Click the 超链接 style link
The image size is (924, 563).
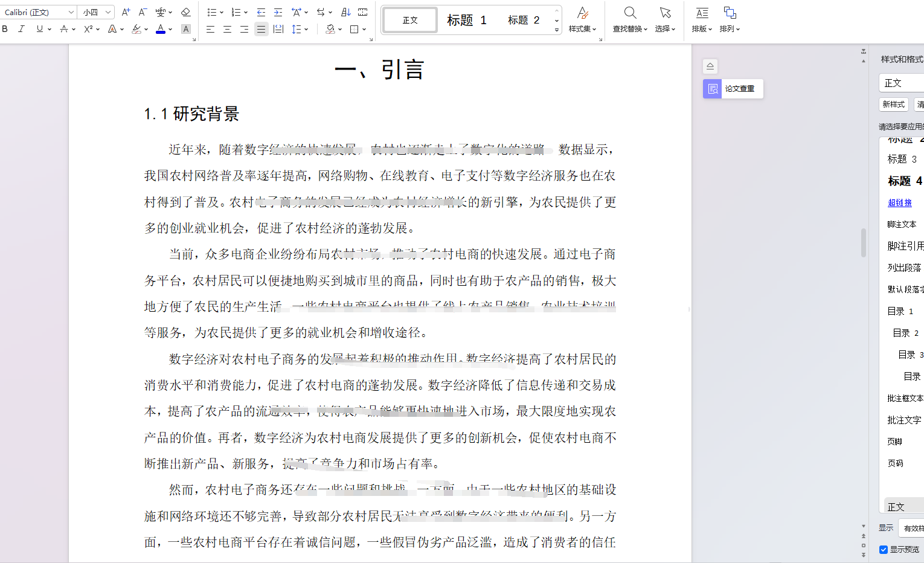[900, 202]
